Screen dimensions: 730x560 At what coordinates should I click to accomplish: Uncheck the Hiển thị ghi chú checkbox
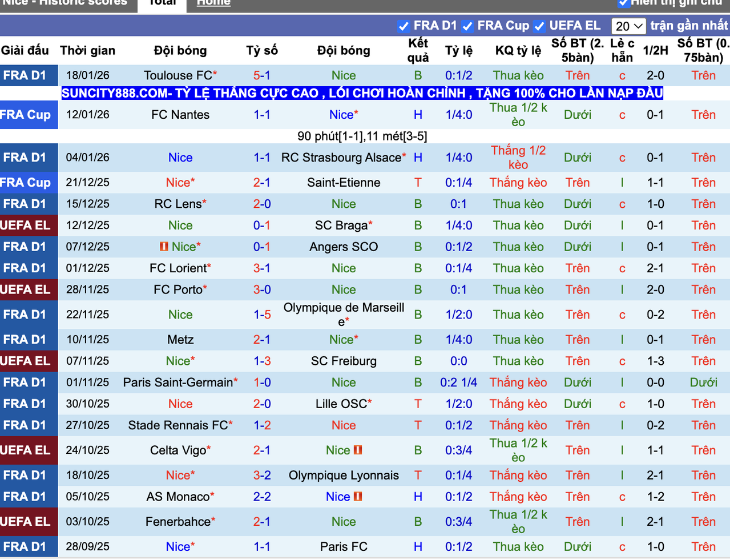[623, 3]
